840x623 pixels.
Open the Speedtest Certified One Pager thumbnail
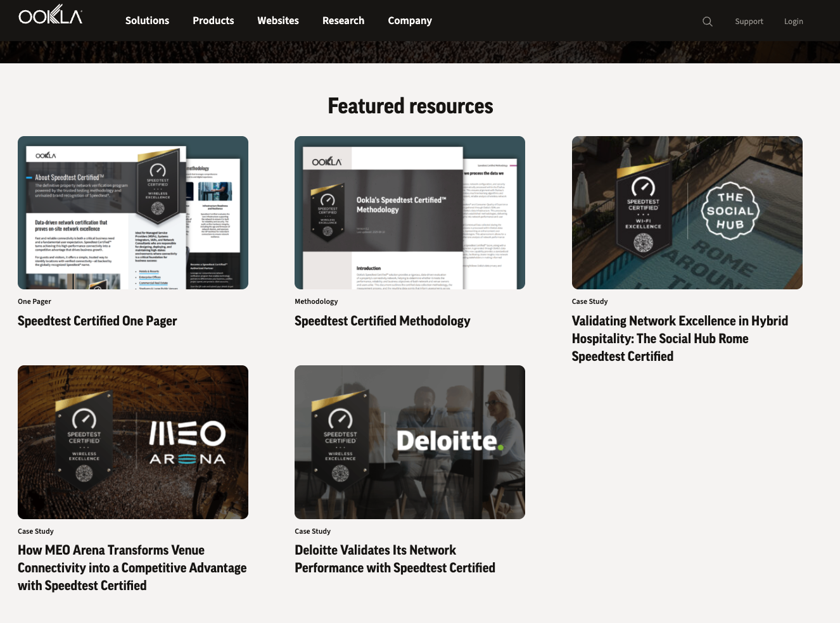(x=133, y=213)
